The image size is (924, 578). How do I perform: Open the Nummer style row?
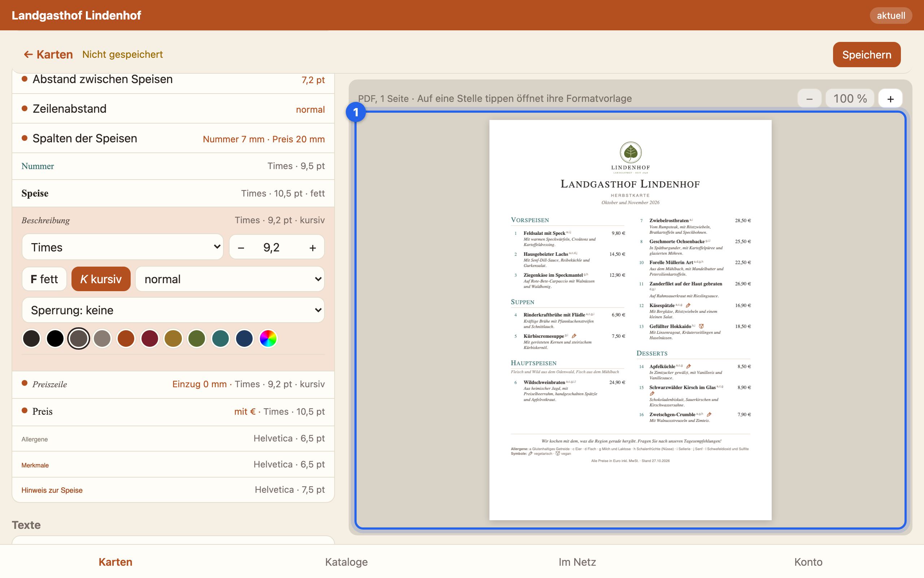click(x=173, y=166)
